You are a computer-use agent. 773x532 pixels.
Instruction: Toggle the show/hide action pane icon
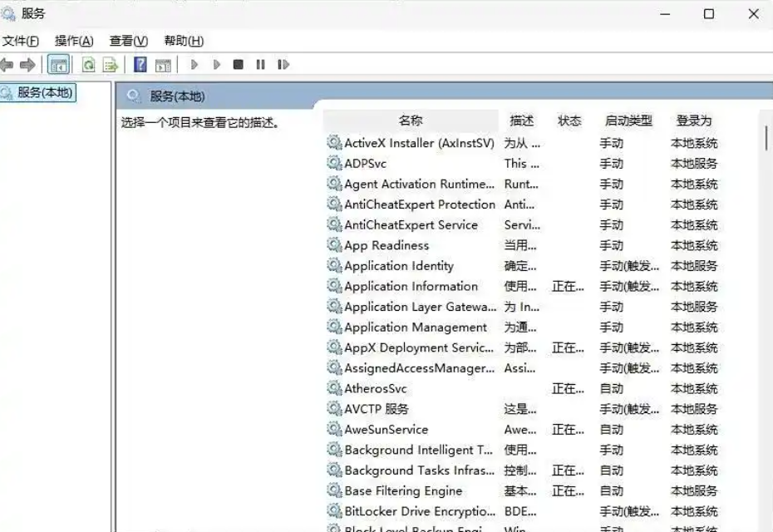pos(163,65)
